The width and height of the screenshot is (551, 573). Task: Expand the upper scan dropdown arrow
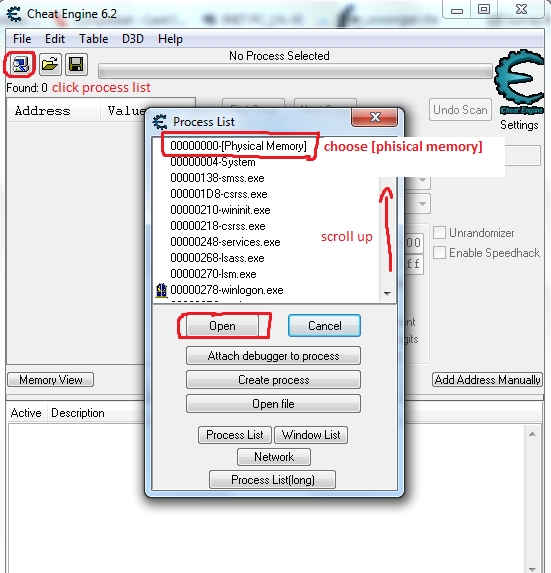(x=422, y=180)
